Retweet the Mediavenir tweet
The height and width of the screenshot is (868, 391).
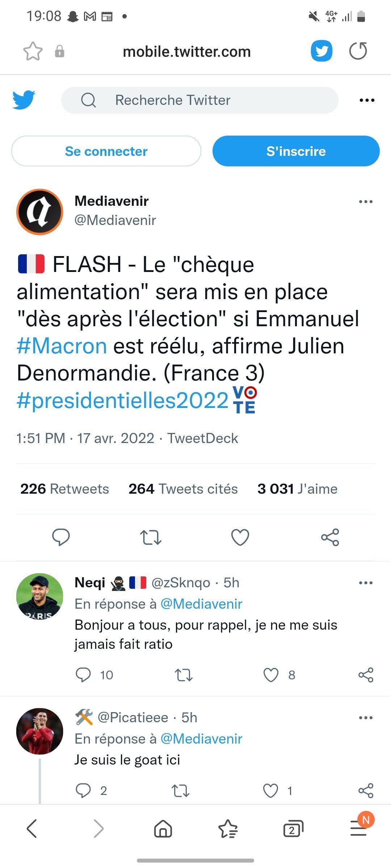click(x=151, y=537)
